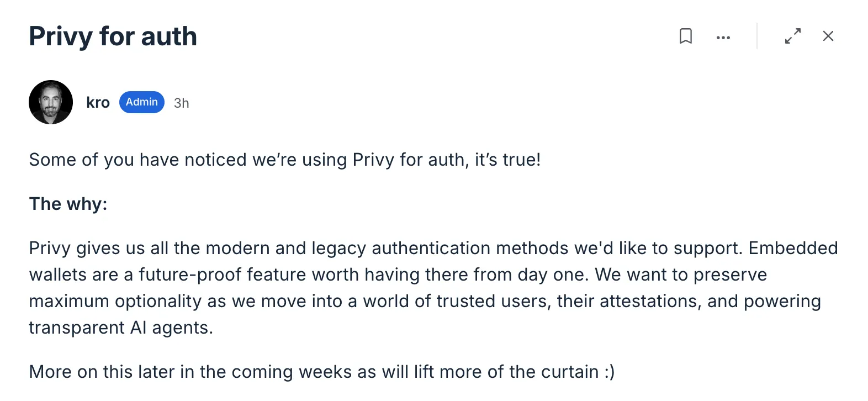Screen dimensions: 868x401
Task: Click the text transparent AI agents
Action: pyautogui.click(x=121, y=328)
